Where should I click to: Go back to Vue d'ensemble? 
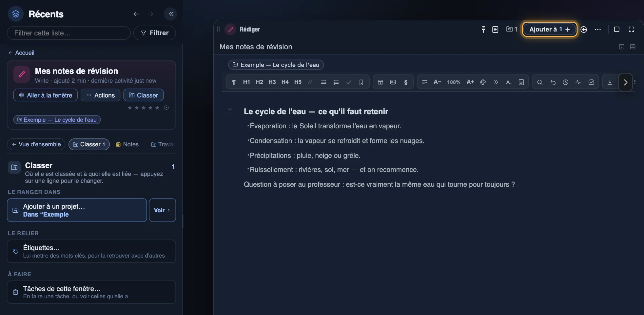tap(36, 144)
